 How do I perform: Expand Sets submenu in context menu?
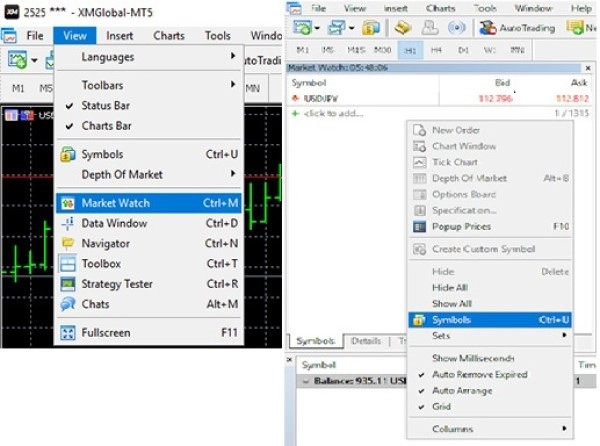click(x=490, y=336)
